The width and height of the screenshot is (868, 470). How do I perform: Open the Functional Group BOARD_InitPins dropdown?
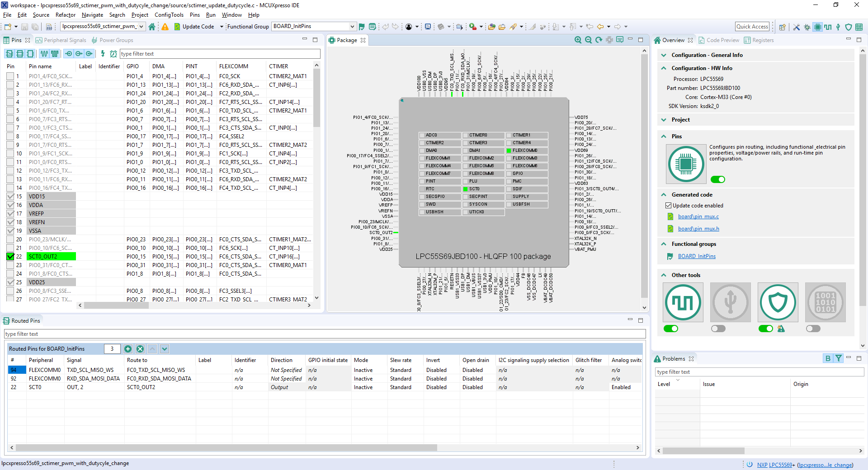(x=352, y=27)
